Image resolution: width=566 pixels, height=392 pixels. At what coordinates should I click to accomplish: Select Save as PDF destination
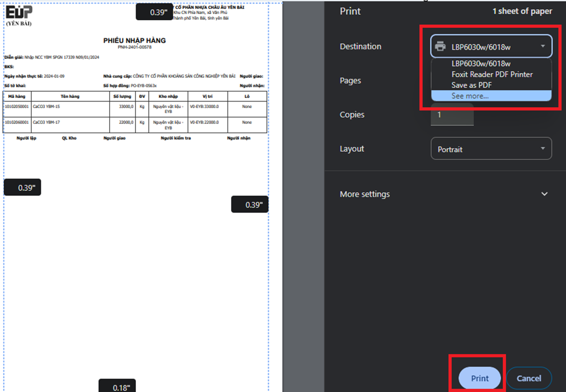click(x=471, y=85)
